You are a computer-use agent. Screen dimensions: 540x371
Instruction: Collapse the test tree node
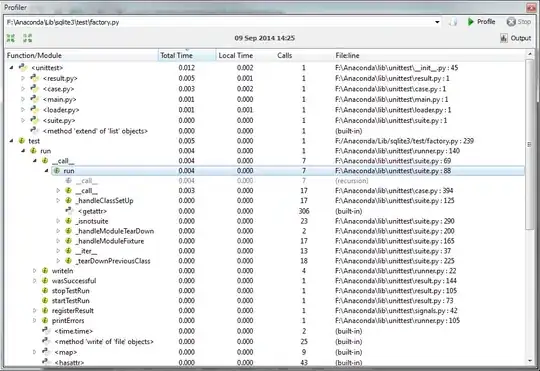(11, 141)
